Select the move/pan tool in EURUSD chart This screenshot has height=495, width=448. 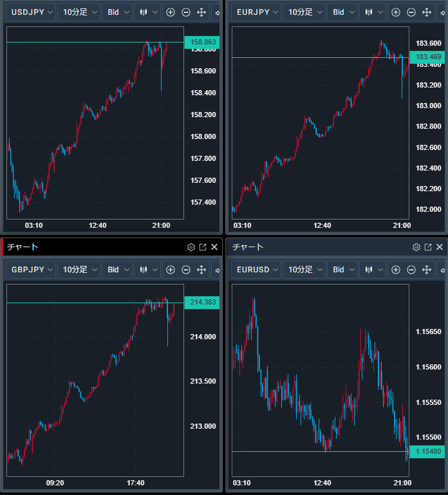pyautogui.click(x=427, y=270)
